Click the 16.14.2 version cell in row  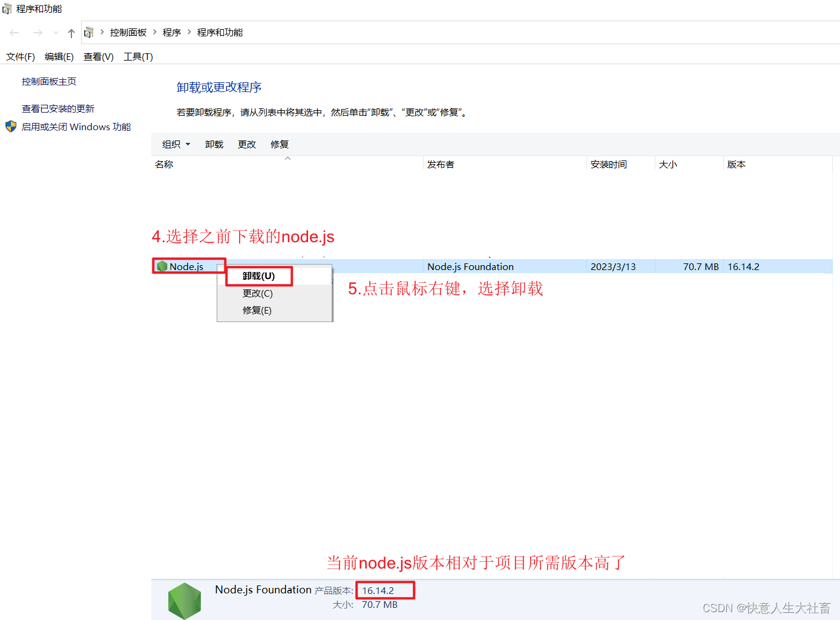743,266
